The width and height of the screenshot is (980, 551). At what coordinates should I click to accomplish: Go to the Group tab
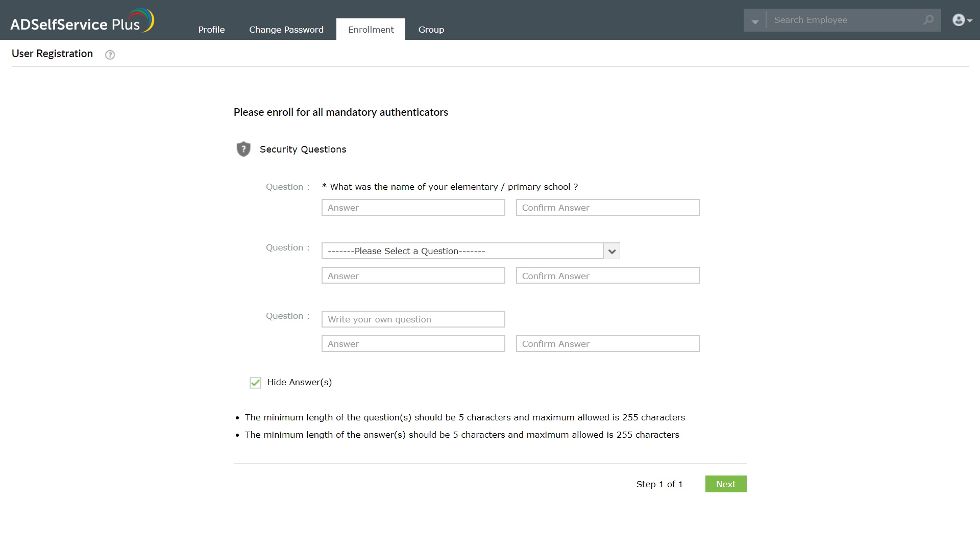(x=431, y=29)
